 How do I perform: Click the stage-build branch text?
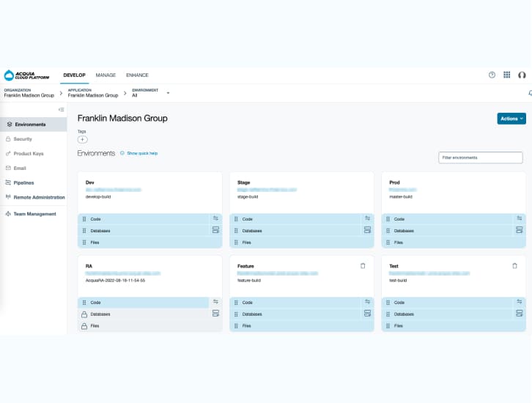[x=248, y=197]
